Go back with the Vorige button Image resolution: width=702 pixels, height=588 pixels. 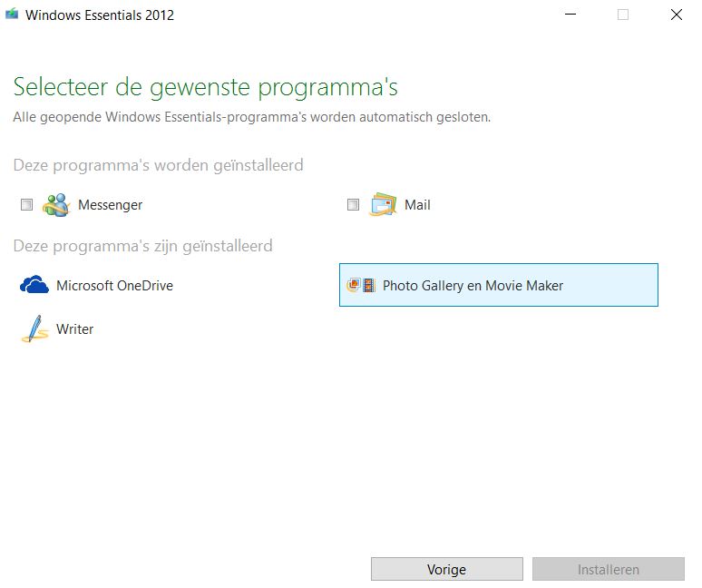click(447, 569)
